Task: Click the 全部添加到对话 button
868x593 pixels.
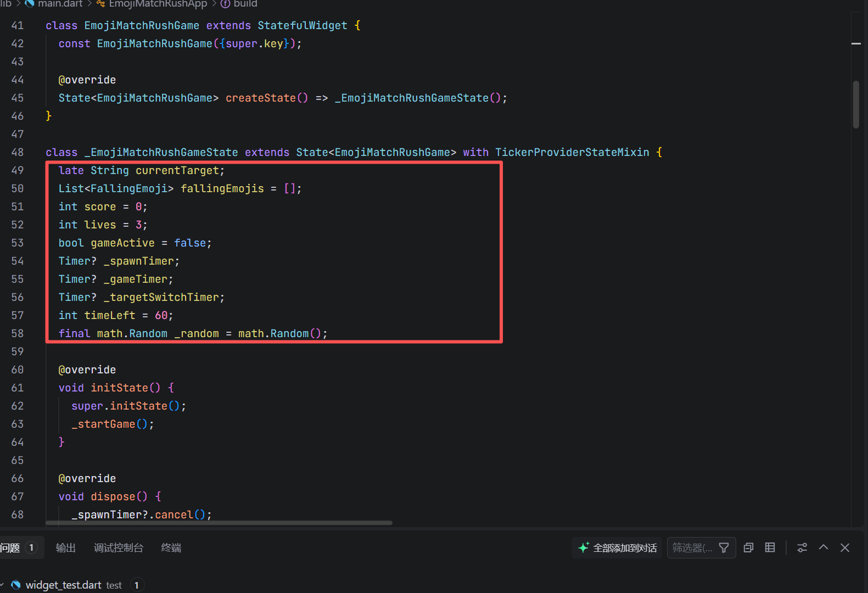Action: point(617,547)
